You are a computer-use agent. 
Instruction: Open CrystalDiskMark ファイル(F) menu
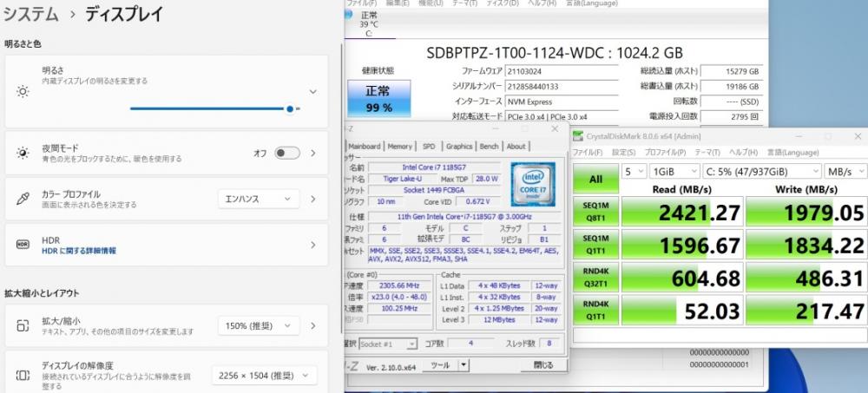pos(588,152)
